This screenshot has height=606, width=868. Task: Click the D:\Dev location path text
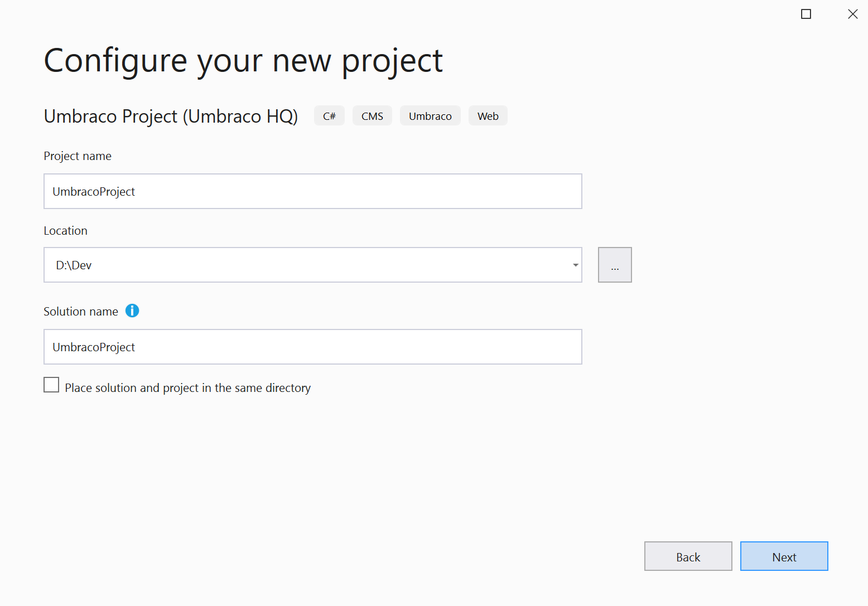(x=74, y=265)
